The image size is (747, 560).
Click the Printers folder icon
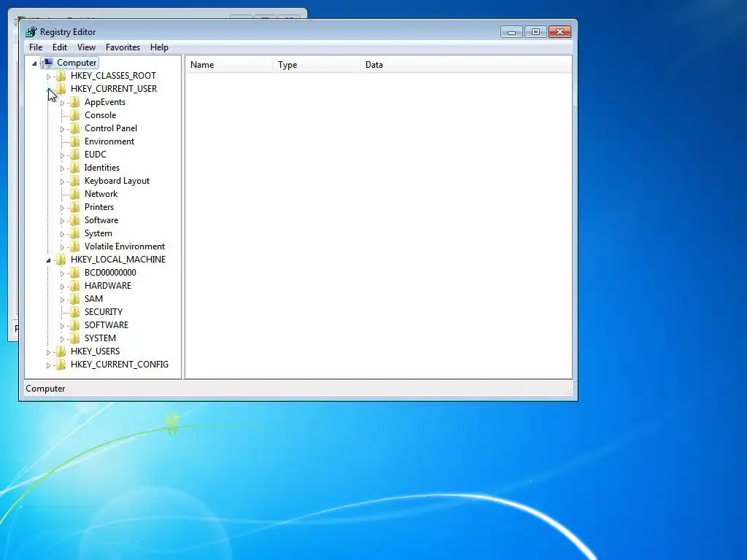75,207
